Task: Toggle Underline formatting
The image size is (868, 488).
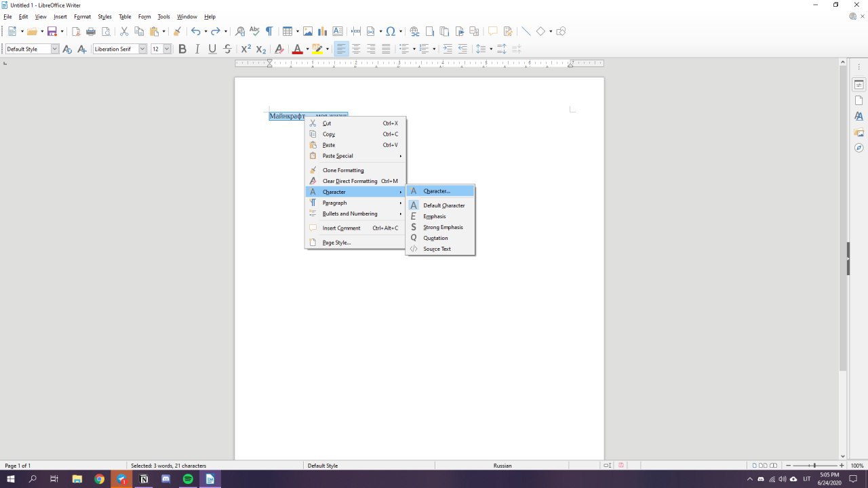Action: pyautogui.click(x=212, y=49)
